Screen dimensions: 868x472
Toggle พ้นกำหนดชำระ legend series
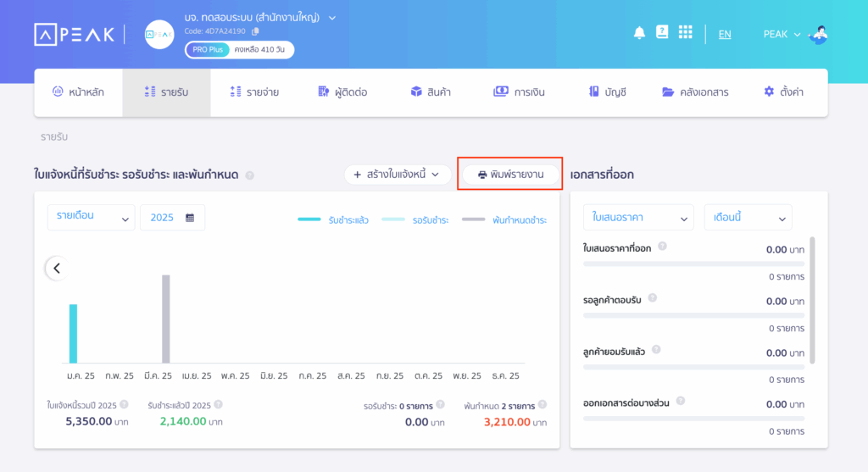(504, 220)
